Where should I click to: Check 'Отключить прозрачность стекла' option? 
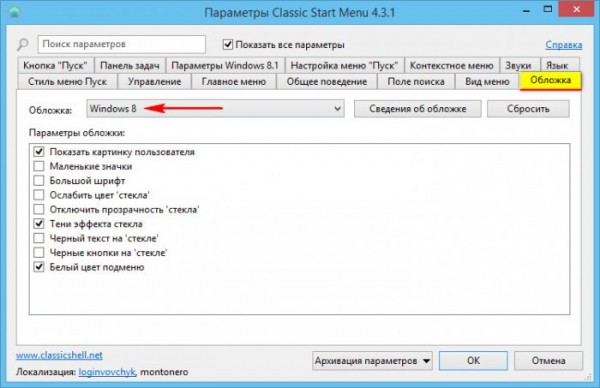click(x=39, y=210)
